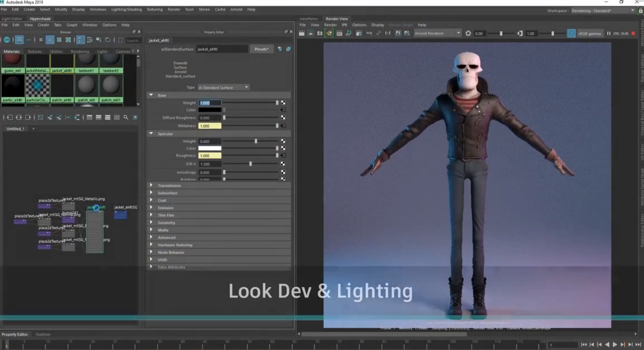This screenshot has width=644, height=350.
Task: Click the 1:1 real size icon
Action: [x=387, y=33]
